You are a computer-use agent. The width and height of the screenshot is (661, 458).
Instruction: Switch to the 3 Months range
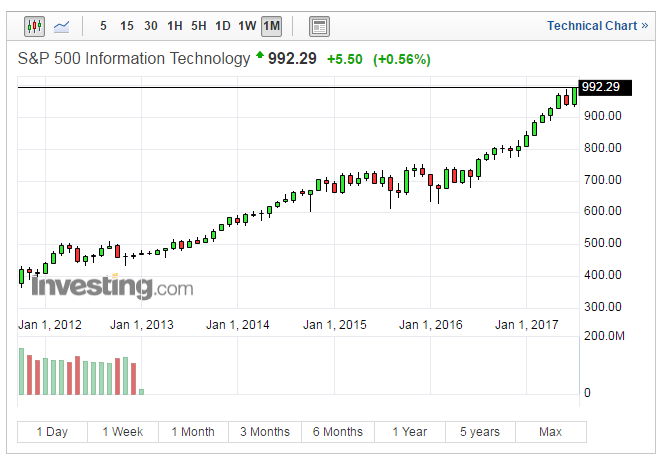coord(265,432)
